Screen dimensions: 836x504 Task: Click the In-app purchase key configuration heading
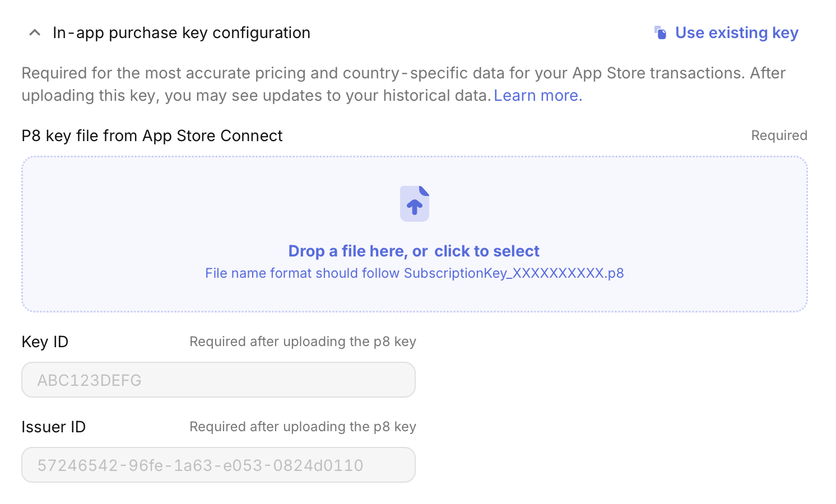pyautogui.click(x=180, y=32)
